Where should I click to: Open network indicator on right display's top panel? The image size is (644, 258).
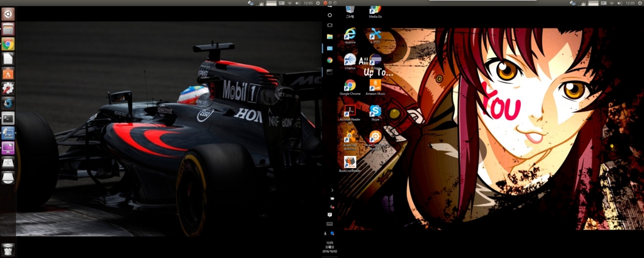611,3
